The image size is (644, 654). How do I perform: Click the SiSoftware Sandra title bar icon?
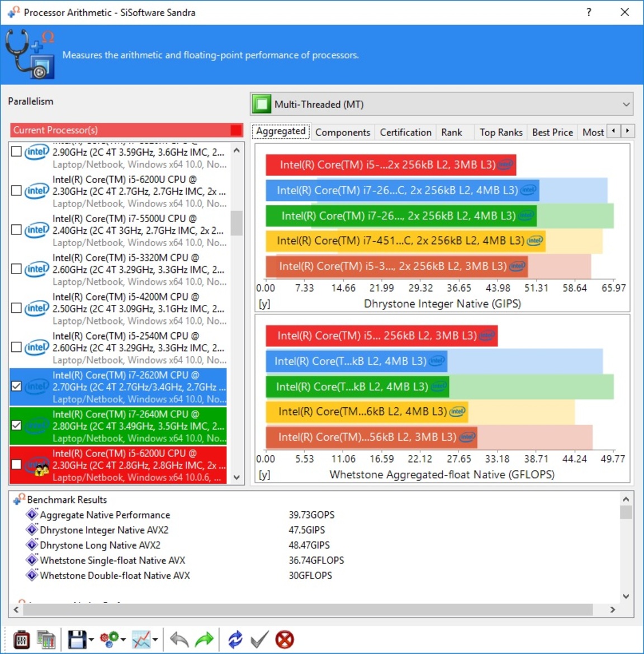point(13,12)
